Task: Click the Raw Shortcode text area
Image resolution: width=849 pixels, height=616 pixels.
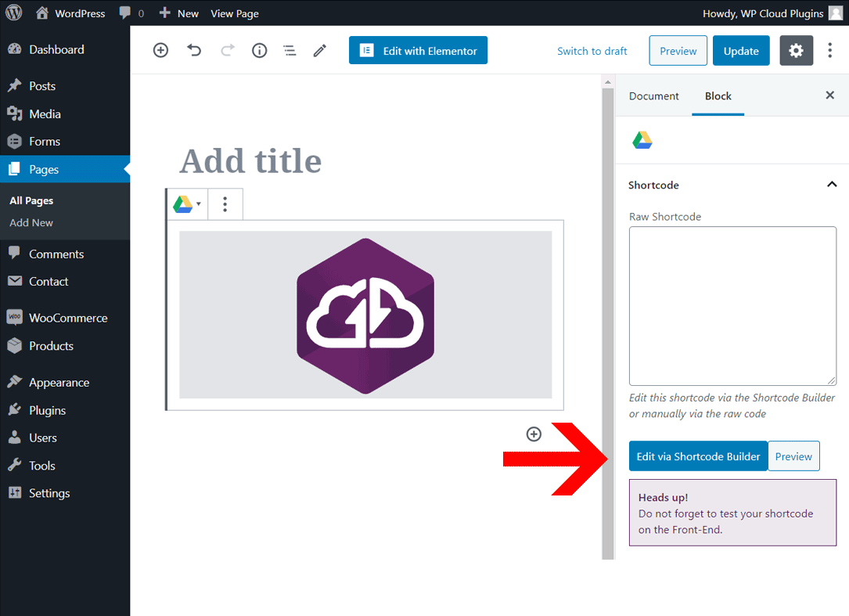Action: 732,306
